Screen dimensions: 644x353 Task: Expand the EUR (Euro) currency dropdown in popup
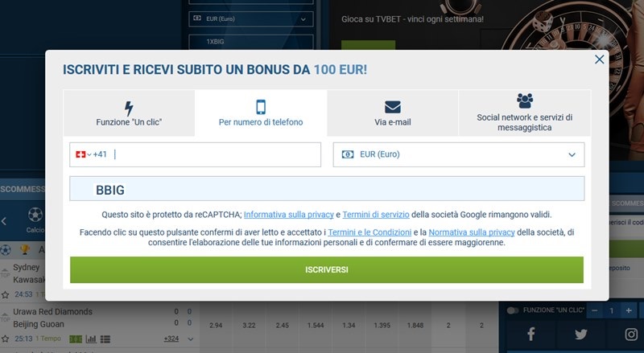point(459,154)
